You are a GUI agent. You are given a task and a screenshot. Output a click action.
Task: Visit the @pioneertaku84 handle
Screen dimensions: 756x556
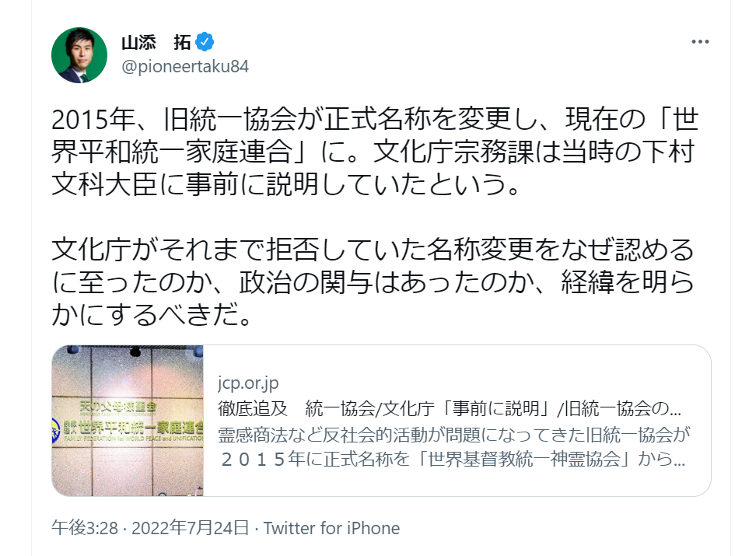(x=184, y=65)
